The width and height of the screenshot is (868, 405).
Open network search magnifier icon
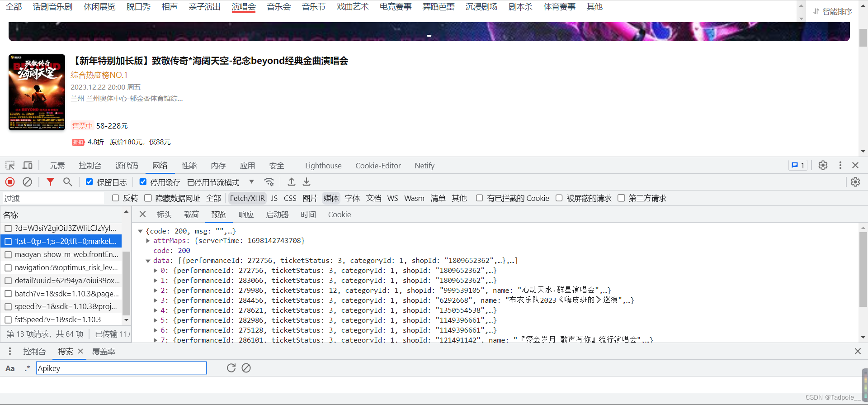click(x=67, y=182)
